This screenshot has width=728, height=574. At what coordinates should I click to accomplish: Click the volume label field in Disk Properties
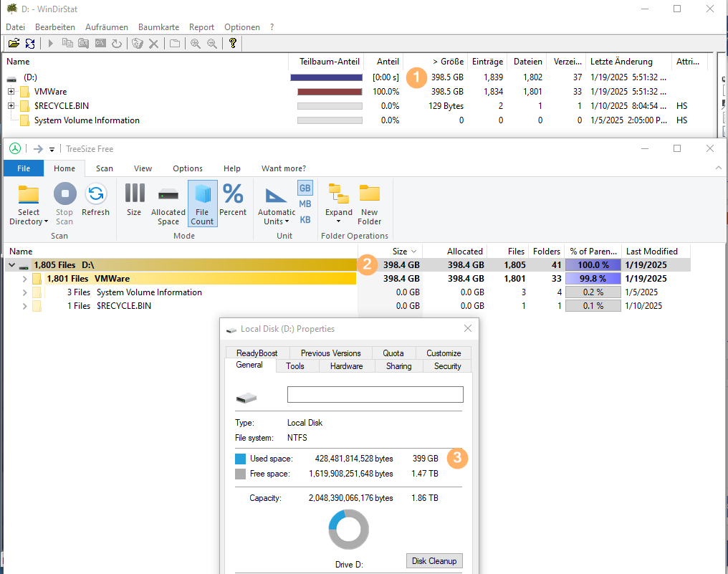click(375, 394)
